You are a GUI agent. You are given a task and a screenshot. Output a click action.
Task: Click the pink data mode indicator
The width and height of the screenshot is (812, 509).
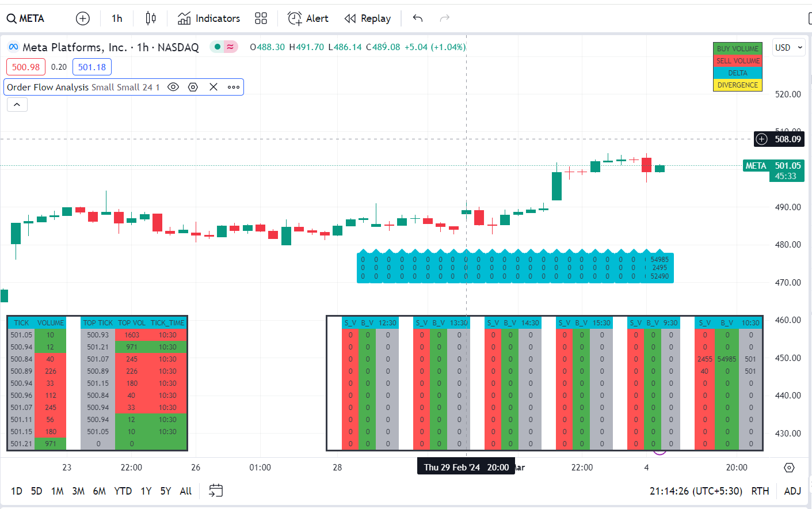coord(230,47)
